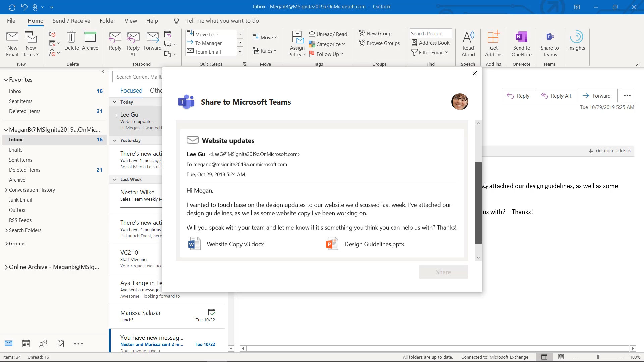Click the Search Current Mailbox field
Image resolution: width=644 pixels, height=362 pixels.
coord(138,77)
